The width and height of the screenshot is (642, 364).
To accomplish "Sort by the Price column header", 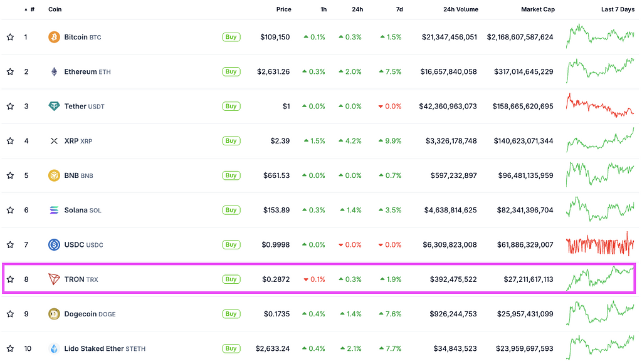I will (x=283, y=9).
